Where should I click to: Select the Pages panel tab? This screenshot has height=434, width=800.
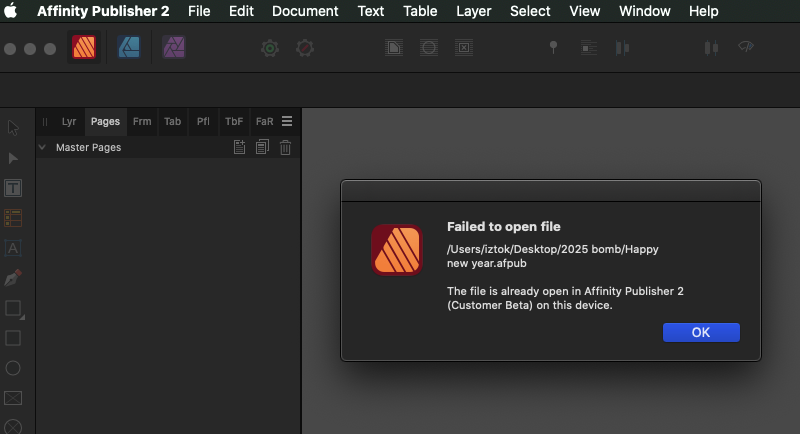tap(105, 121)
